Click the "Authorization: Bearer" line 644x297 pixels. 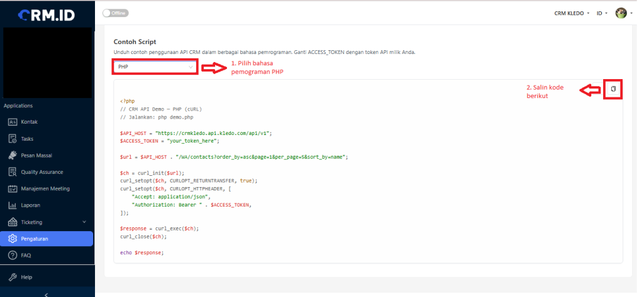click(191, 205)
